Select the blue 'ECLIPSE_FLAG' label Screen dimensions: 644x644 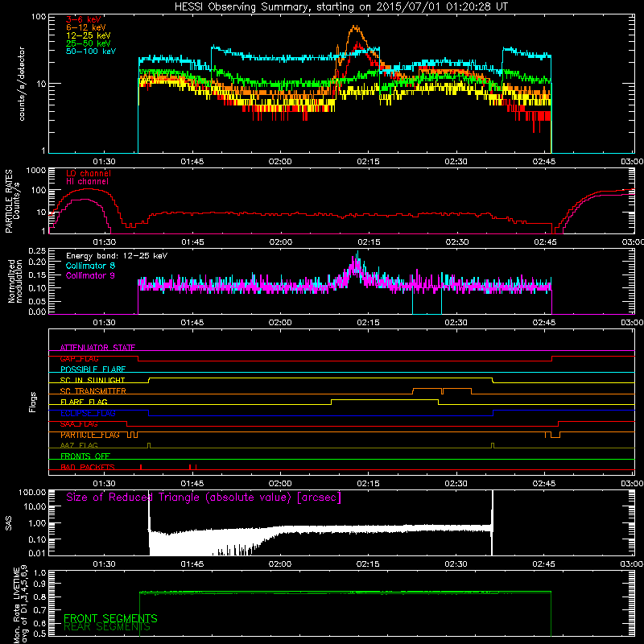tap(88, 413)
